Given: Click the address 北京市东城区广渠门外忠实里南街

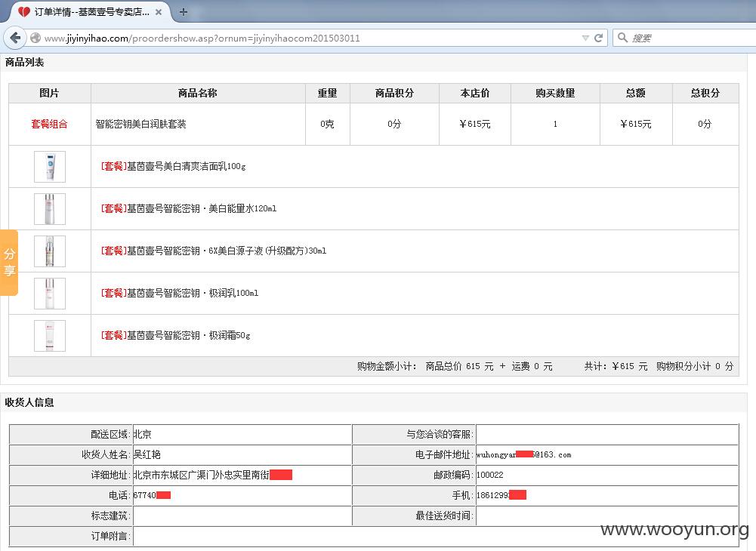Looking at the screenshot, I should click(202, 475).
